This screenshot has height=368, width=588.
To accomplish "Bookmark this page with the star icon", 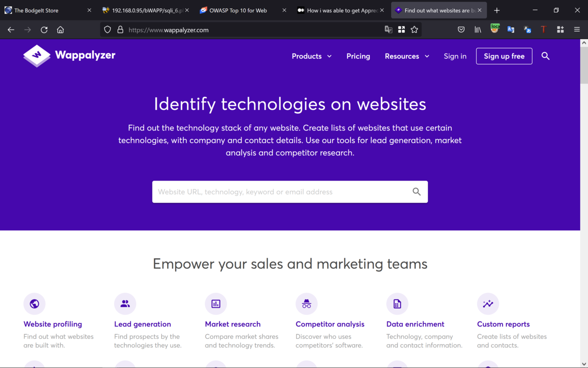I will tap(415, 30).
